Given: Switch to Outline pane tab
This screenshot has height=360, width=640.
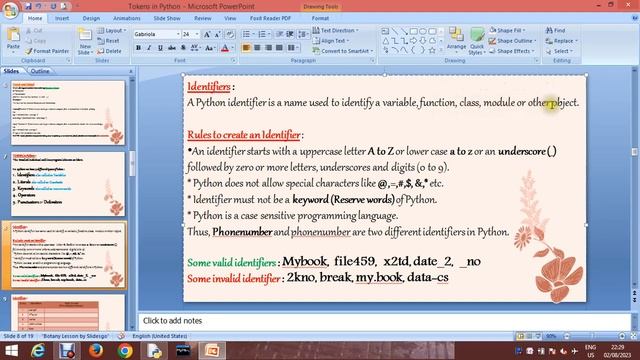Looking at the screenshot, I should click(40, 71).
